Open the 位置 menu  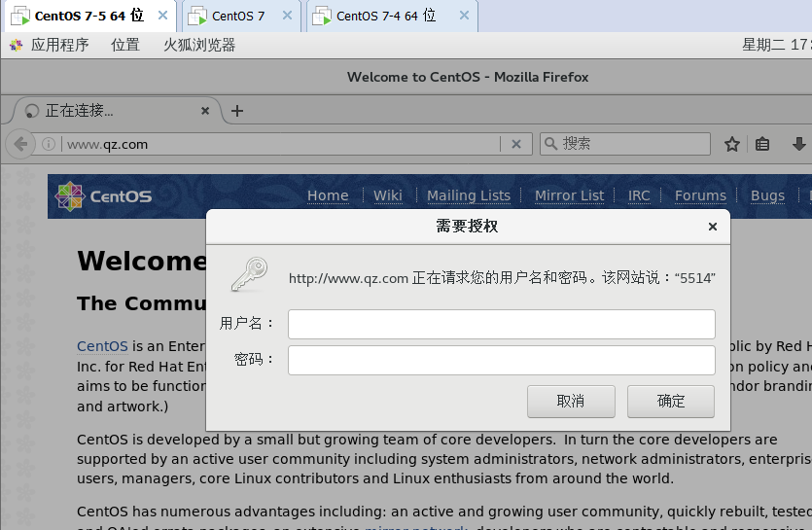click(x=125, y=45)
